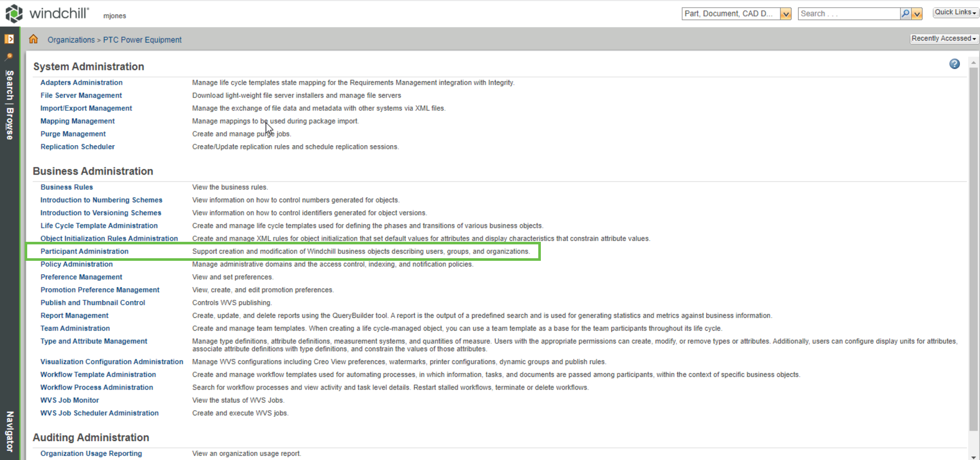Click the Home icon in breadcrumb

pyautogui.click(x=33, y=39)
